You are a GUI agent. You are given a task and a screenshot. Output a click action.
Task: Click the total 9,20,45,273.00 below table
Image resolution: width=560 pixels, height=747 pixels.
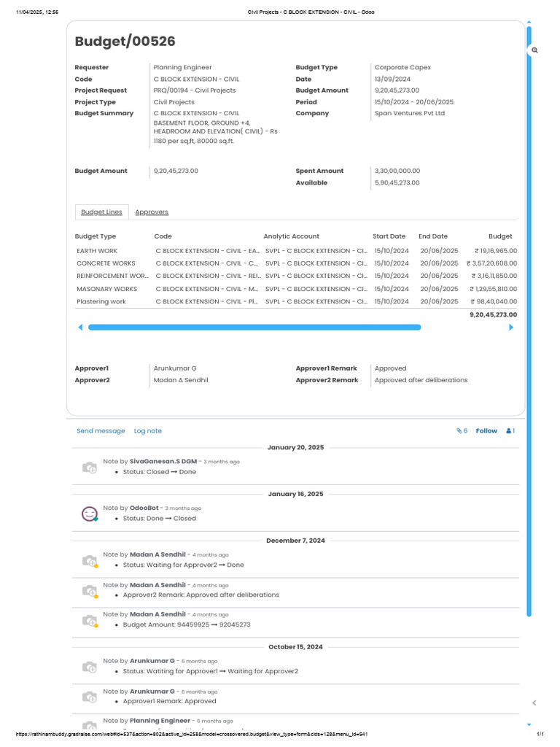494,315
